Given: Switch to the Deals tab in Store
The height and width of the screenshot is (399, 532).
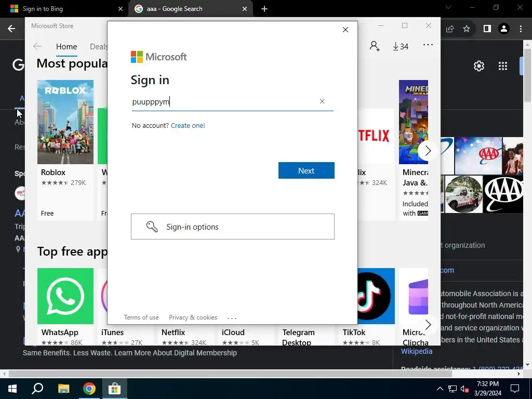Looking at the screenshot, I should [98, 46].
